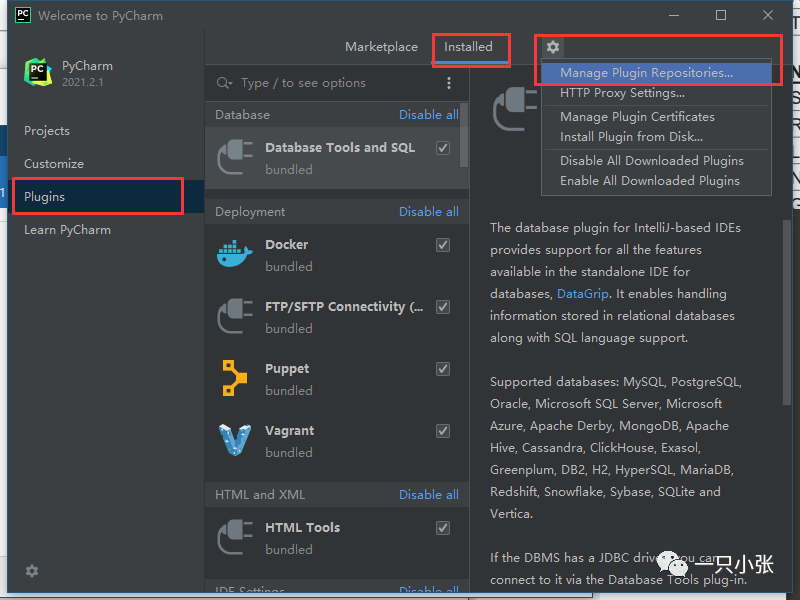Viewport: 800px width, 600px height.
Task: Choose Install Plugin from Disk
Action: [656, 137]
